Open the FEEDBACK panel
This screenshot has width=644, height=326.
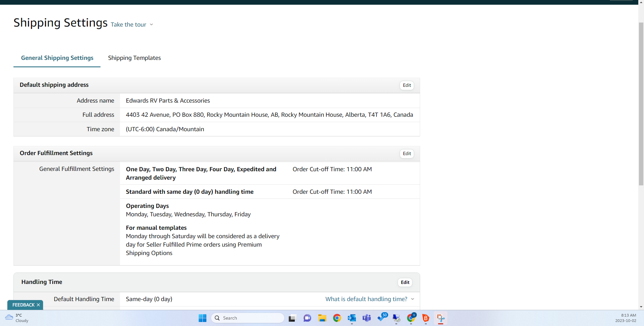(x=24, y=305)
